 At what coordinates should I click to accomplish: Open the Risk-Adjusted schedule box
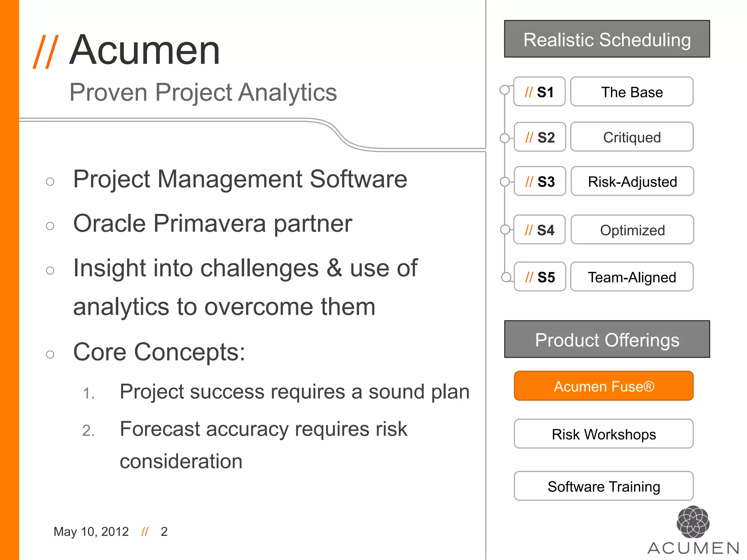[632, 182]
